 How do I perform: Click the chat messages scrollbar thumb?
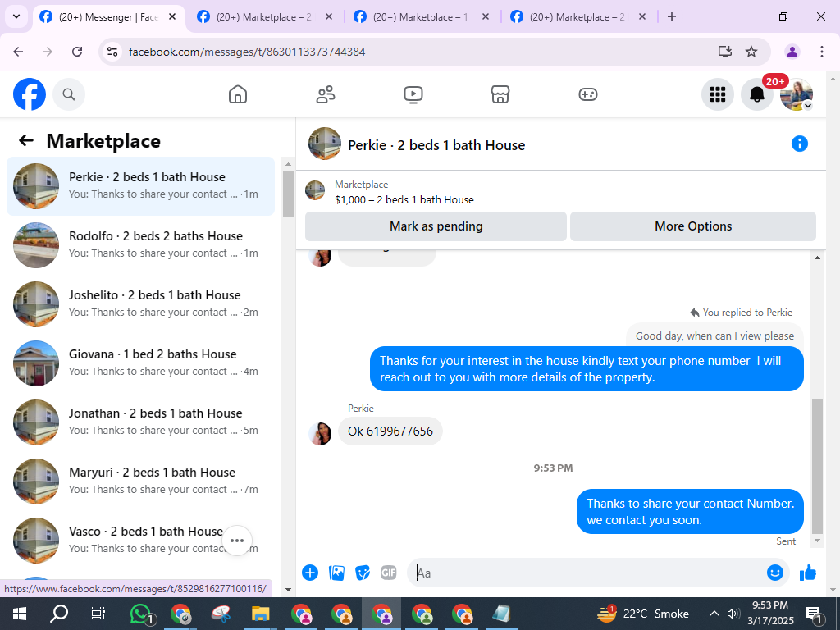tap(817, 466)
